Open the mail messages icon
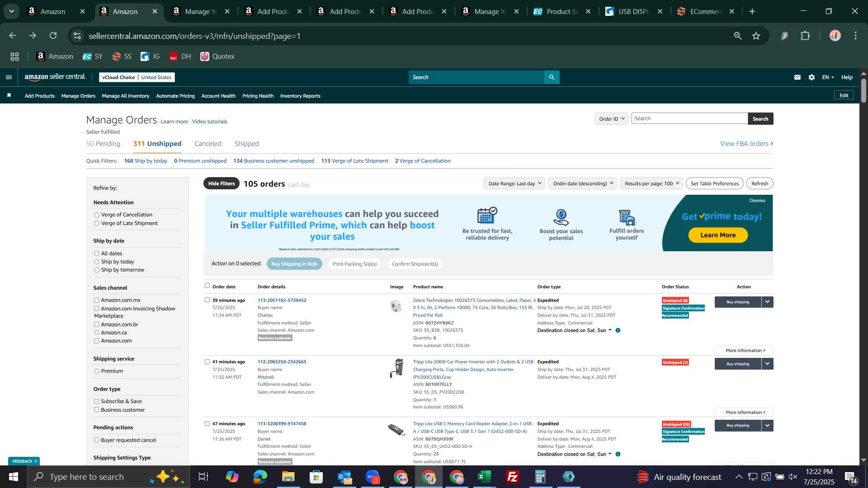868x488 pixels. coord(797,77)
